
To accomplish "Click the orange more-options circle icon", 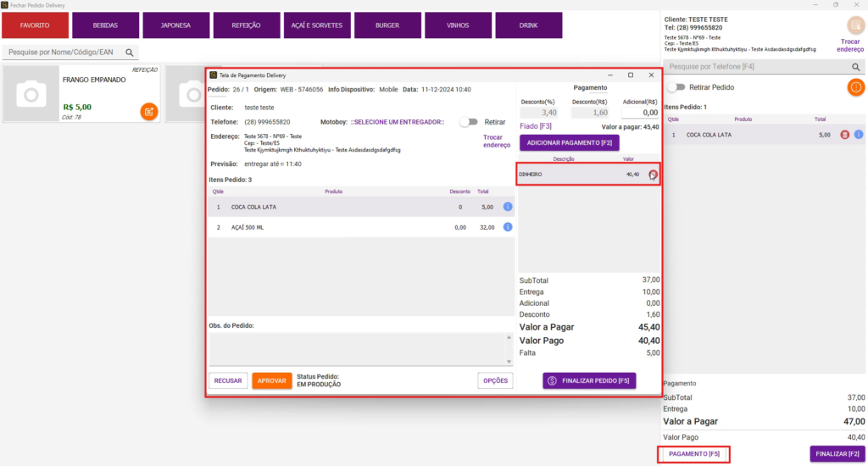I will 855,86.
